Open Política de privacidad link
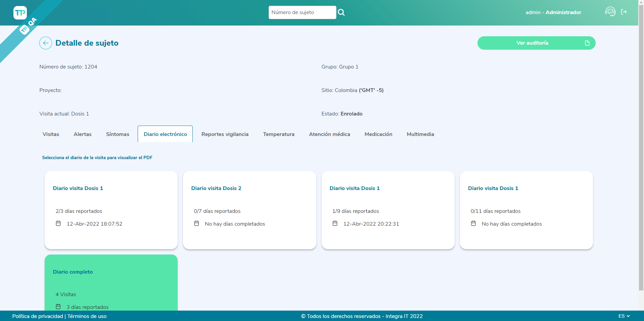Viewport: 644px width, 321px height. 38,316
